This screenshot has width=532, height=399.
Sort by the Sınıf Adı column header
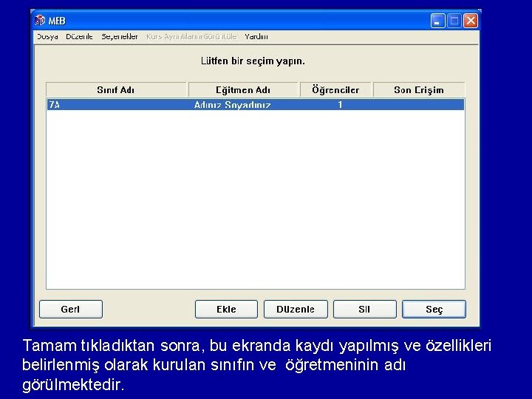click(116, 90)
